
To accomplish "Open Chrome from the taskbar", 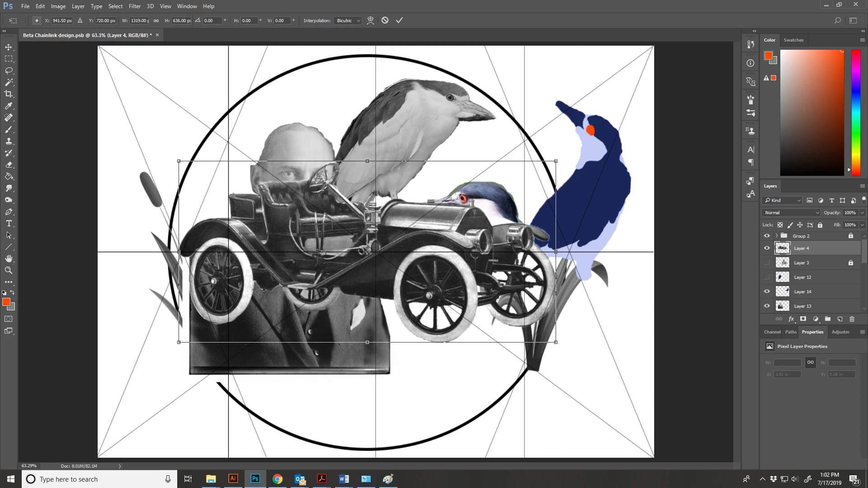I will point(278,479).
